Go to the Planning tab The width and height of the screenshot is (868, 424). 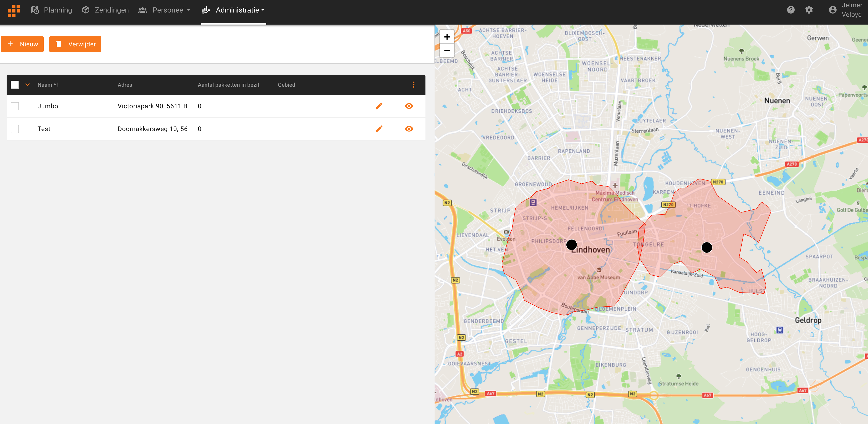51,10
